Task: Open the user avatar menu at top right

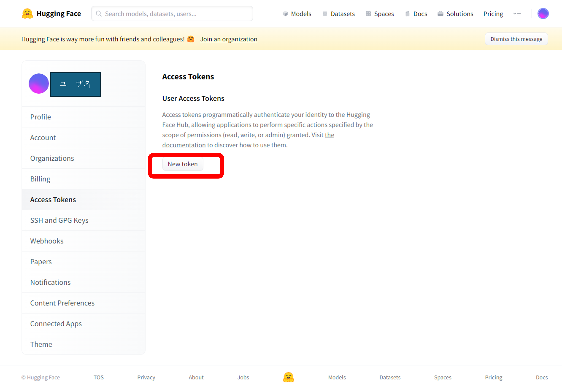Action: [x=543, y=13]
